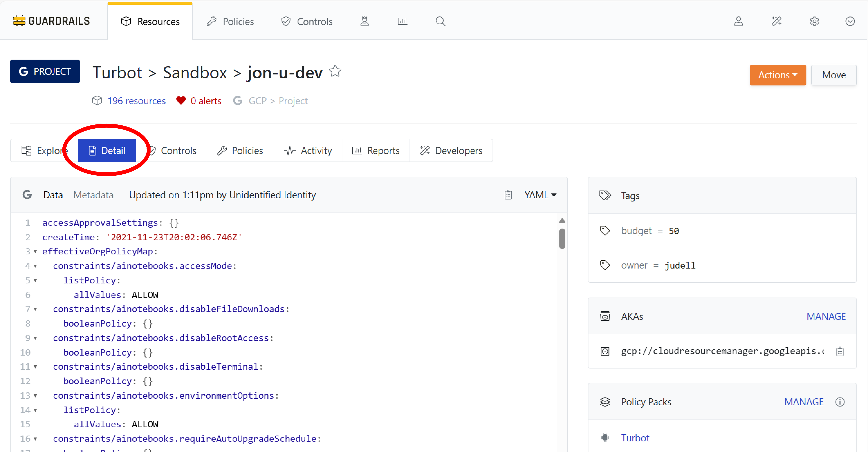
Task: Click the favorite star next to jon-u-dev
Action: point(335,72)
